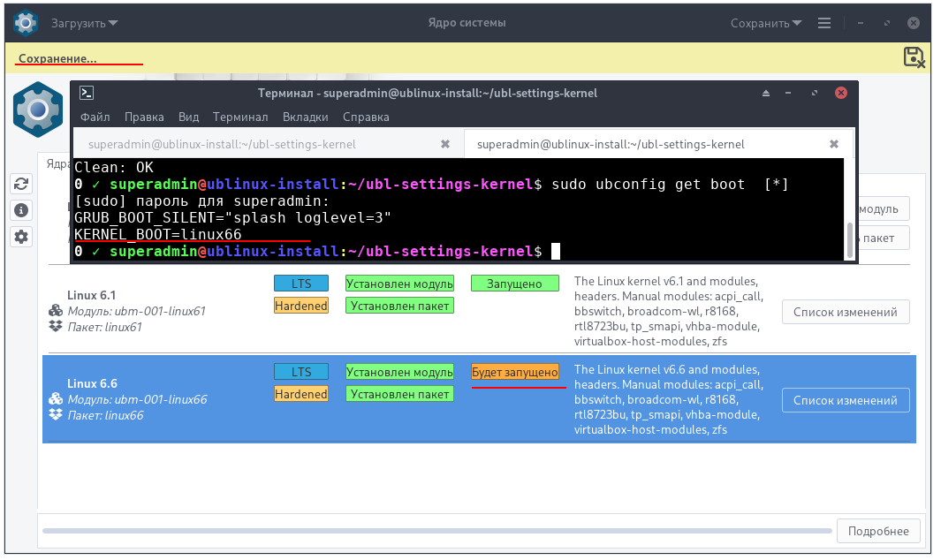Image resolution: width=941 pixels, height=560 pixels.
Task: Click Список изменений for Linux 6.6
Action: (845, 400)
